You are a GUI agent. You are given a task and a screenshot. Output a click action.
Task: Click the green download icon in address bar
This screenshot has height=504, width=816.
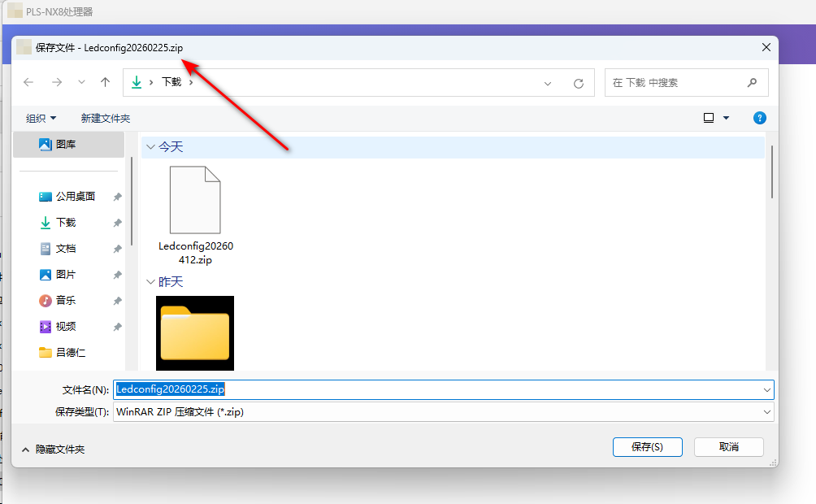tap(137, 82)
